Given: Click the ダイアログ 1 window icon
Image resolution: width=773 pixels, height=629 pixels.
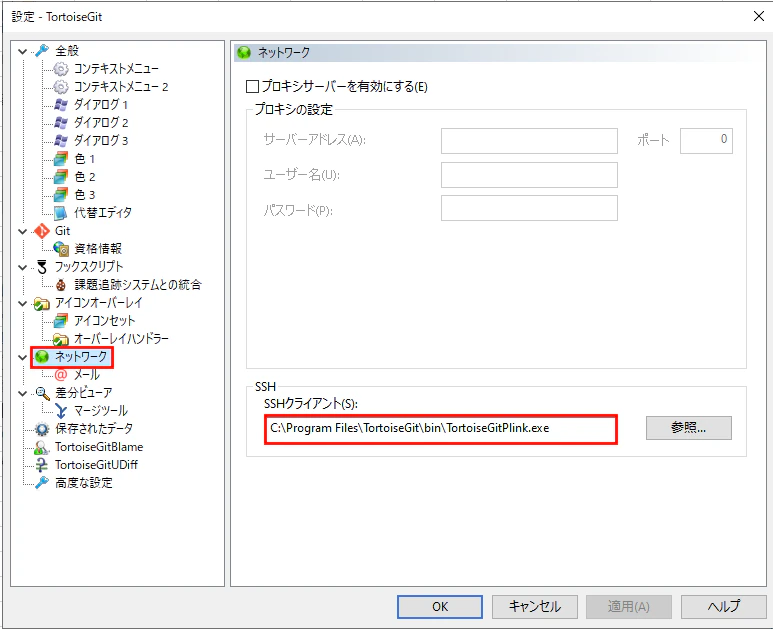Looking at the screenshot, I should [61, 105].
